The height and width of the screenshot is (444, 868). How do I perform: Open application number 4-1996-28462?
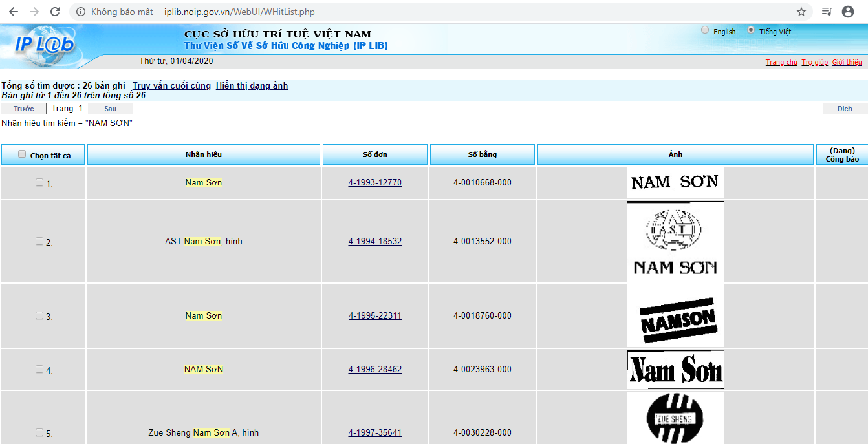click(x=375, y=369)
